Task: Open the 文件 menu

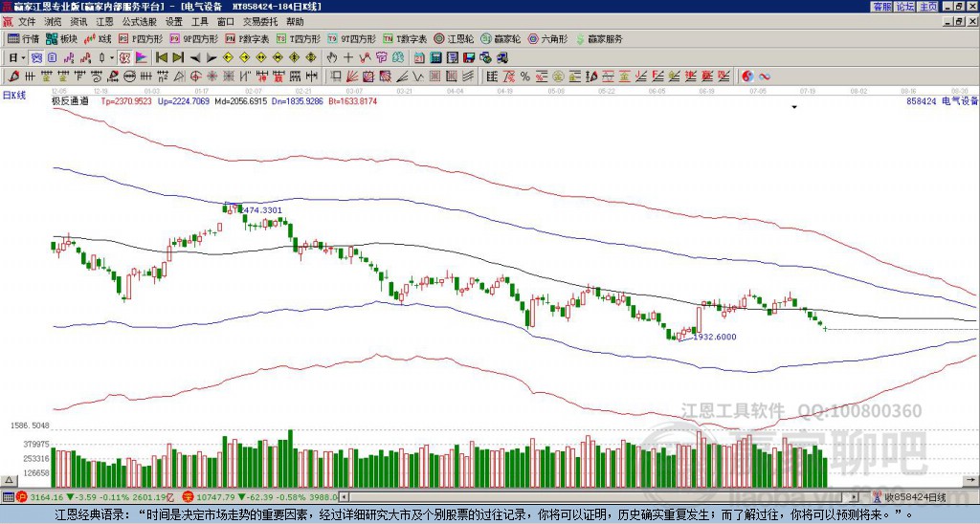Action: (x=27, y=22)
